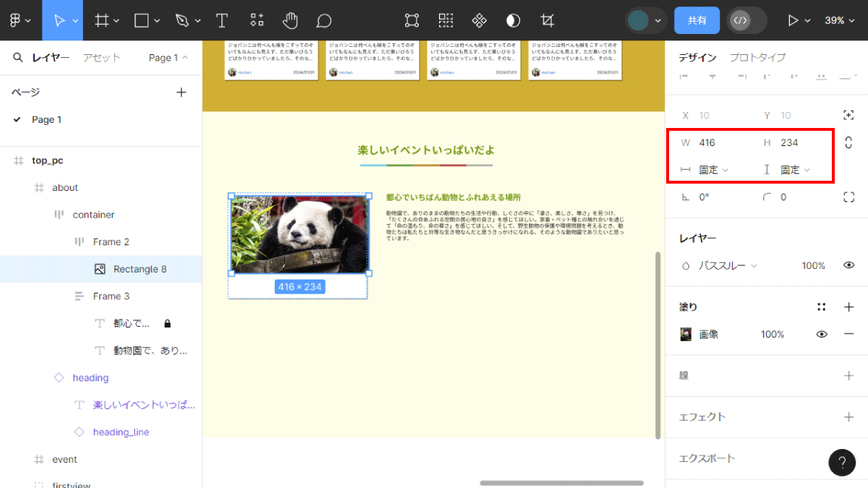Click the image fill thumbnail swatch
868x488 pixels.
[686, 334]
